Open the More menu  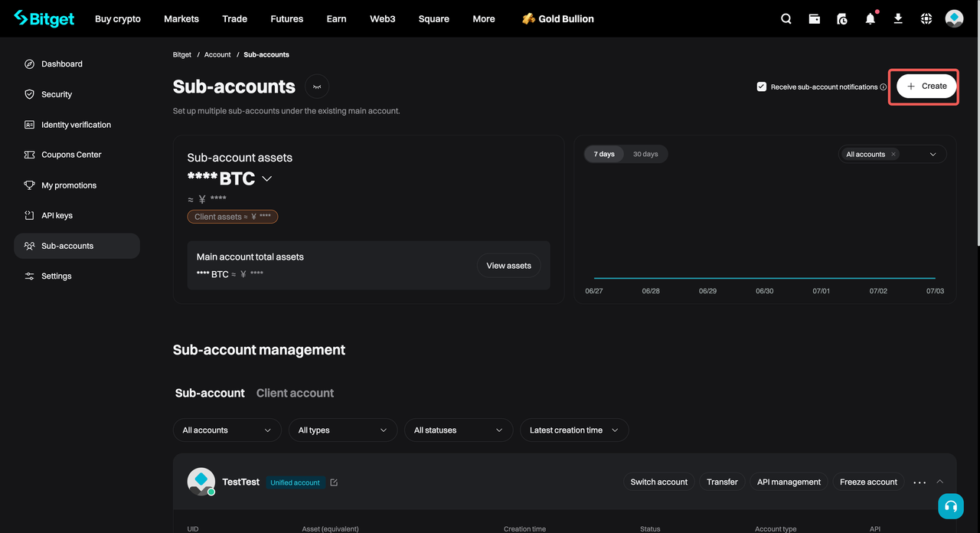point(484,18)
